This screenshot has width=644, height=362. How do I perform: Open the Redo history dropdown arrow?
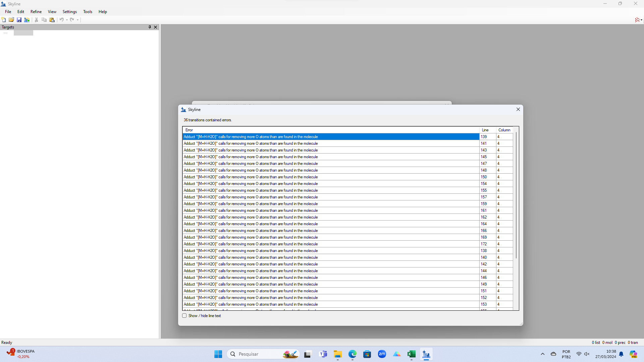pos(77,20)
